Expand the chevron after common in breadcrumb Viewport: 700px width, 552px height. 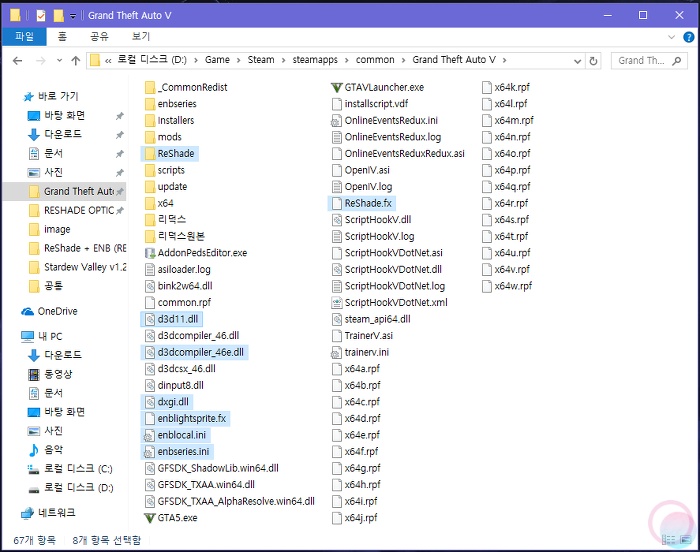(403, 60)
